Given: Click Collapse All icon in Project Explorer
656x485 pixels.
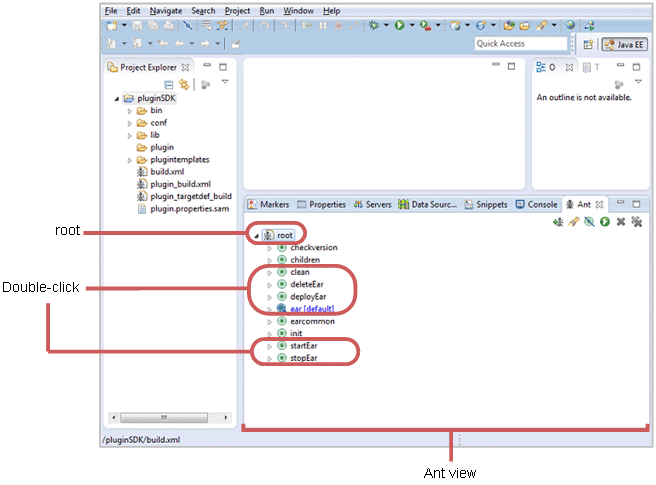Looking at the screenshot, I should [x=169, y=86].
